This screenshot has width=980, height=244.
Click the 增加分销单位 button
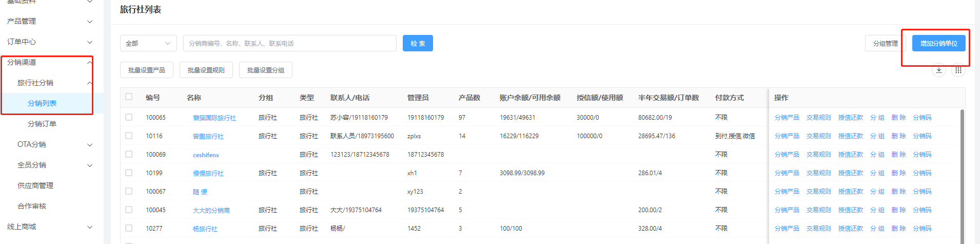[x=938, y=43]
